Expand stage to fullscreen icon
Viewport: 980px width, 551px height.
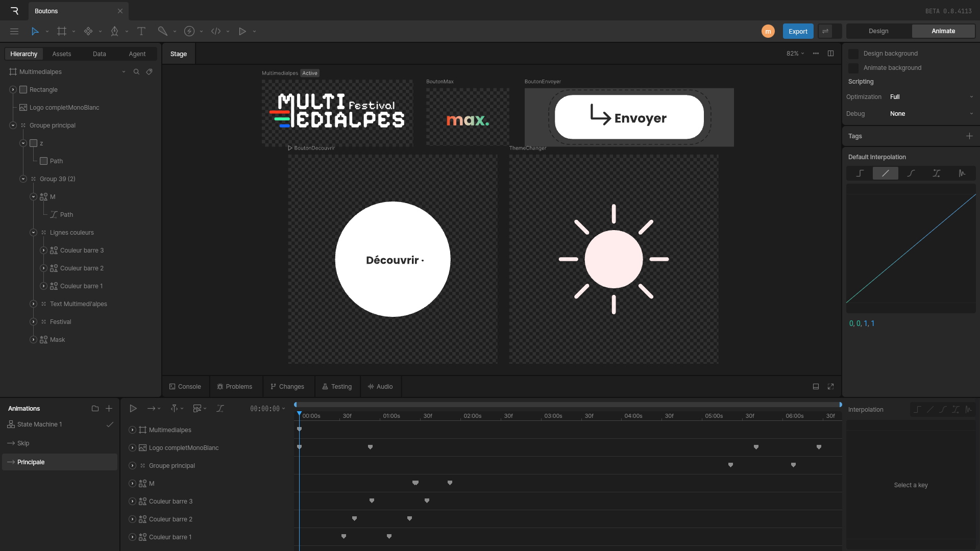click(830, 387)
